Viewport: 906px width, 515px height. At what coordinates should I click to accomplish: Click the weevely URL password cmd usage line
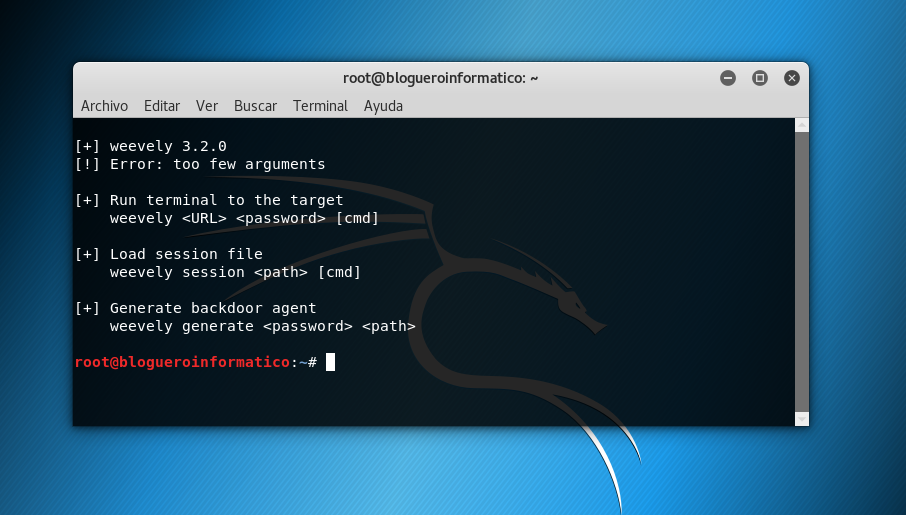(x=244, y=218)
